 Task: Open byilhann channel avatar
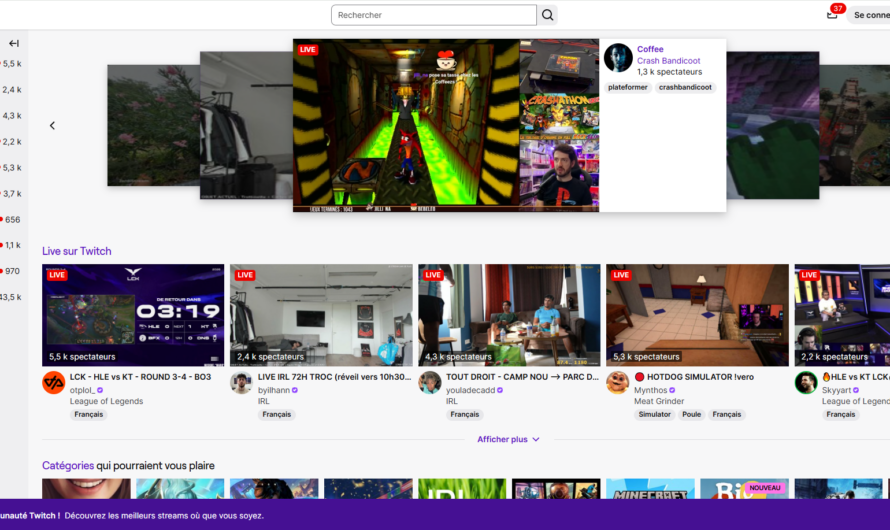pyautogui.click(x=241, y=382)
